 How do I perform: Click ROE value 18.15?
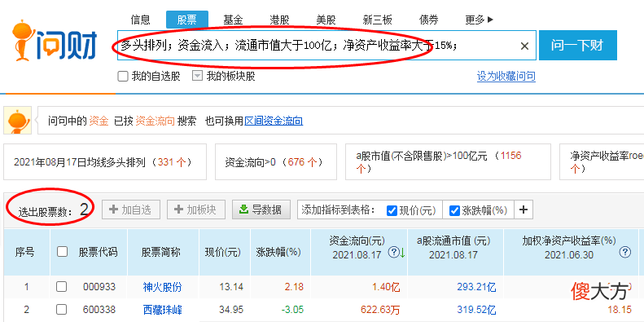point(620,309)
